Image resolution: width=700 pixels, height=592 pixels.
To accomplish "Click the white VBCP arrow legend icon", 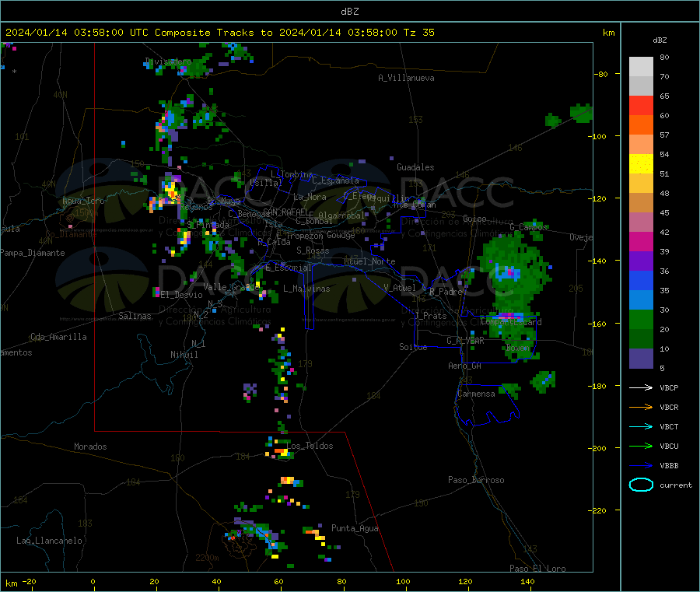I will click(641, 387).
